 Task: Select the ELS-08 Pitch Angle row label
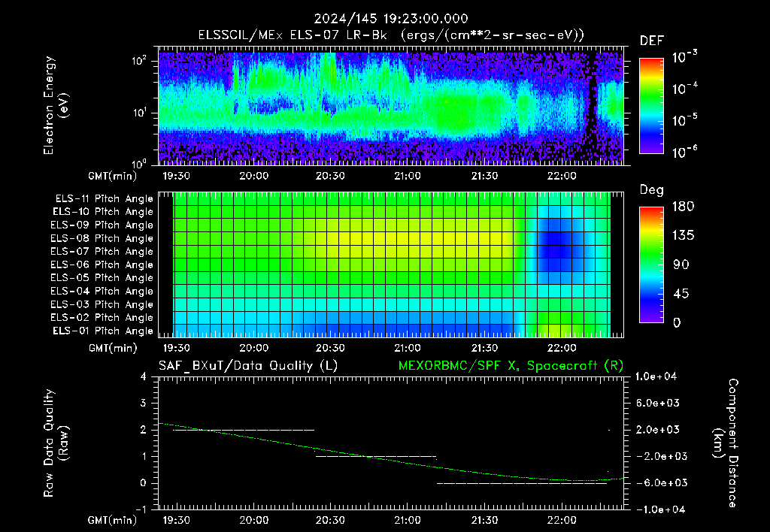pyautogui.click(x=102, y=238)
